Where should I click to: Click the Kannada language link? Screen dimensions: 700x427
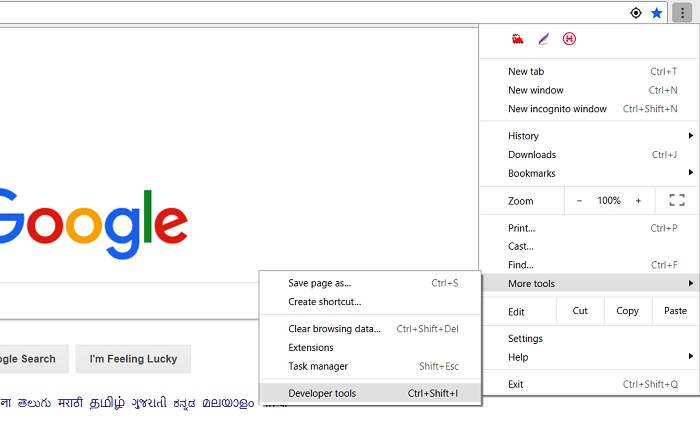pyautogui.click(x=184, y=403)
